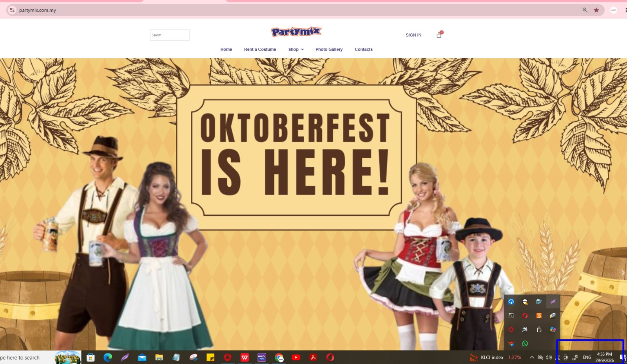The height and width of the screenshot is (364, 627).
Task: Open the shopping cart icon
Action: 439,35
